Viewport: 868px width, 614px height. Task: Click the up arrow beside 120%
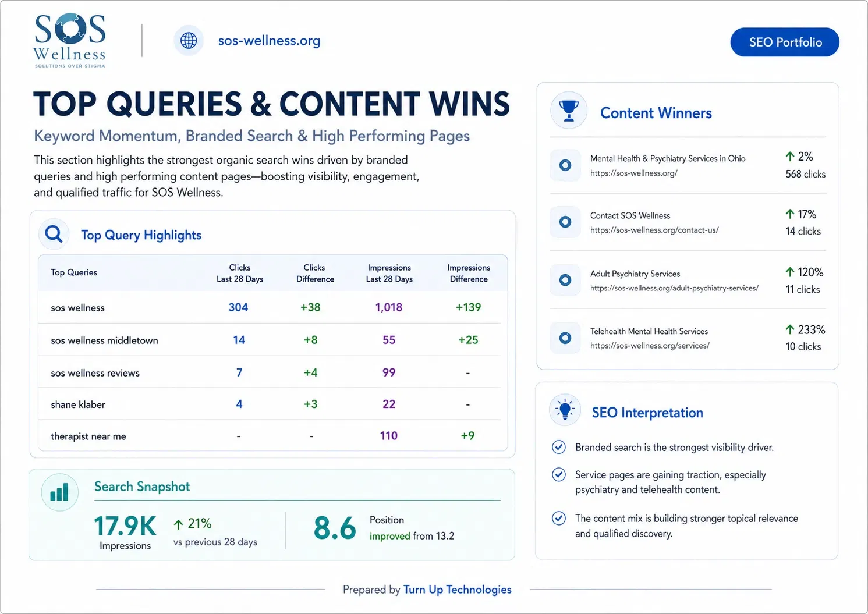790,272
